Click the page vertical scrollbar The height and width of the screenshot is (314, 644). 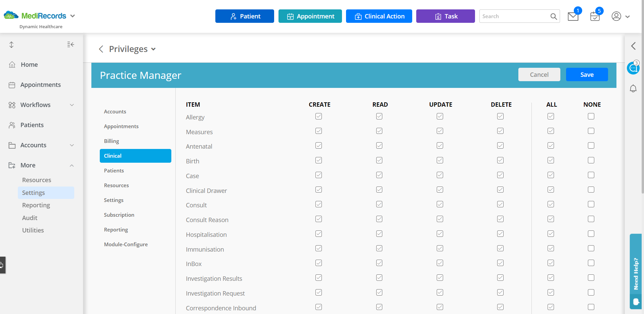642,97
